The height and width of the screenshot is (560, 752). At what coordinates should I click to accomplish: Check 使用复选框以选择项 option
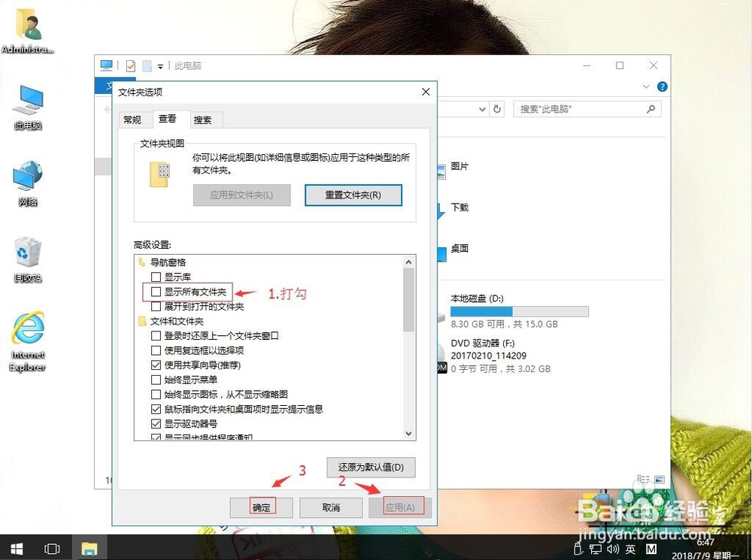(155, 350)
